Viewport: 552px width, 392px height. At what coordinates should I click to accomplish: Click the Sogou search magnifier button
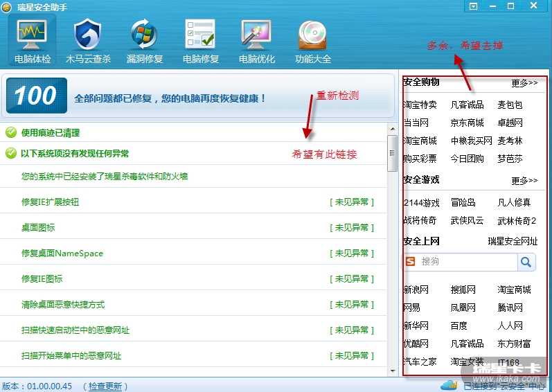[x=526, y=262]
